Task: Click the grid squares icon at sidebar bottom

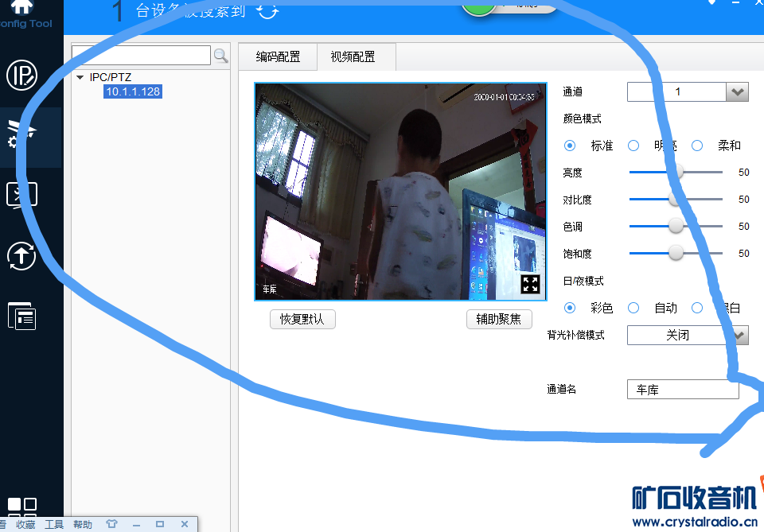Action: (22, 508)
